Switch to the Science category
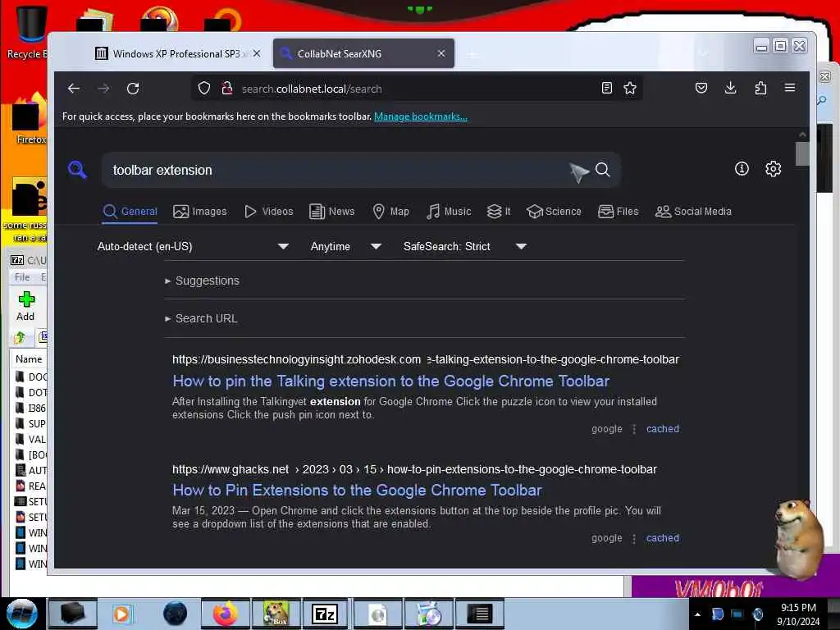Image resolution: width=840 pixels, height=630 pixels. [x=554, y=212]
